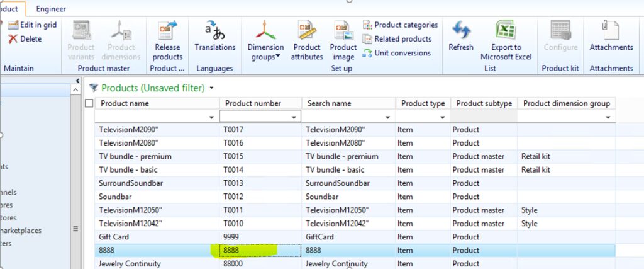Open the Product attributes setup

[307, 30]
